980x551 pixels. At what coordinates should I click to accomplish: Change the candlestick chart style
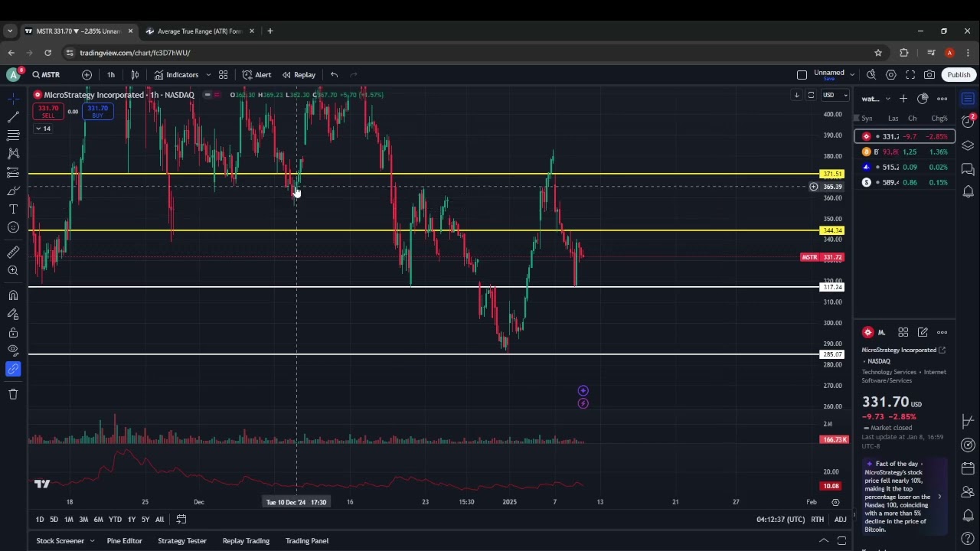(135, 75)
